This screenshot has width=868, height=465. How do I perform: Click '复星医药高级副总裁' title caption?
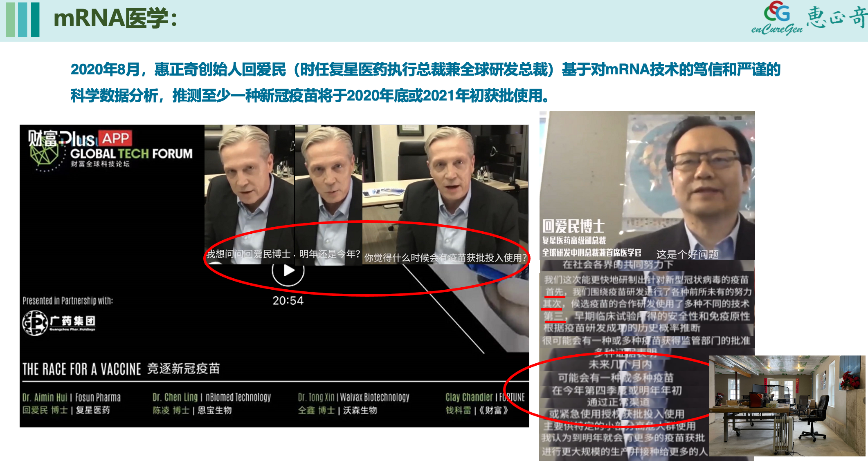[574, 241]
